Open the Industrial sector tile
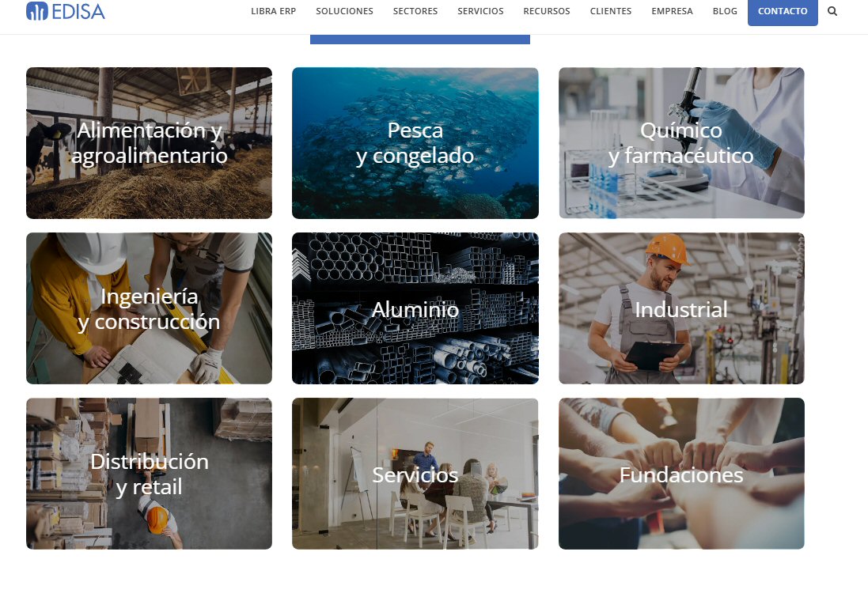Screen dimensions: 868x597 click(681, 308)
